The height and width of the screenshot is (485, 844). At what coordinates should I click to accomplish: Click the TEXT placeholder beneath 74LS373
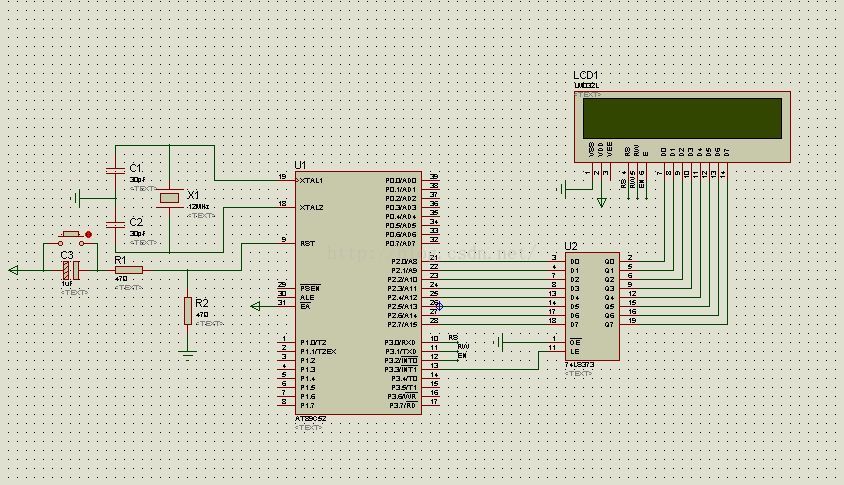point(579,374)
